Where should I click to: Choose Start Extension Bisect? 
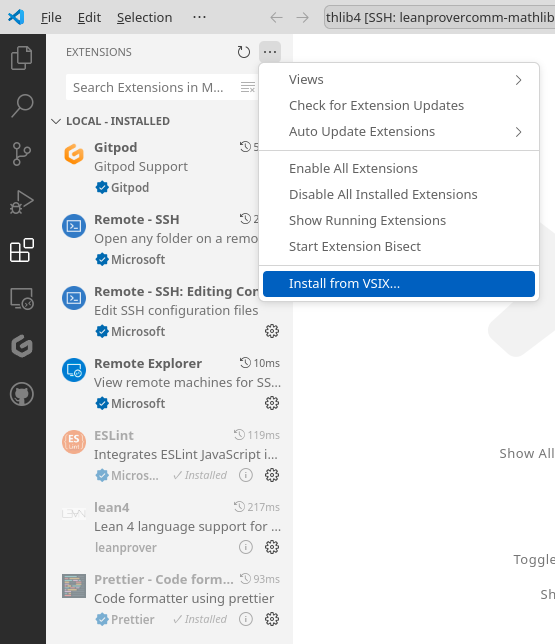click(x=399, y=246)
